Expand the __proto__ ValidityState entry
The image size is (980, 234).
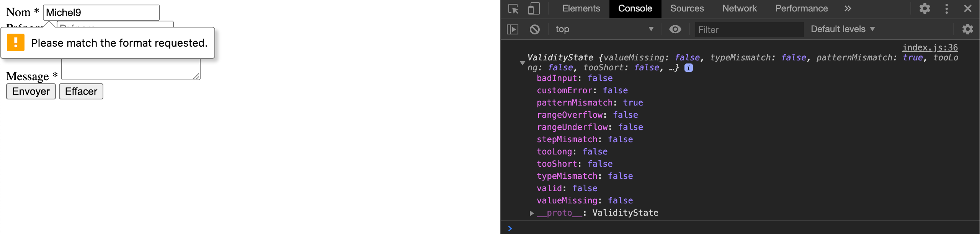click(531, 213)
